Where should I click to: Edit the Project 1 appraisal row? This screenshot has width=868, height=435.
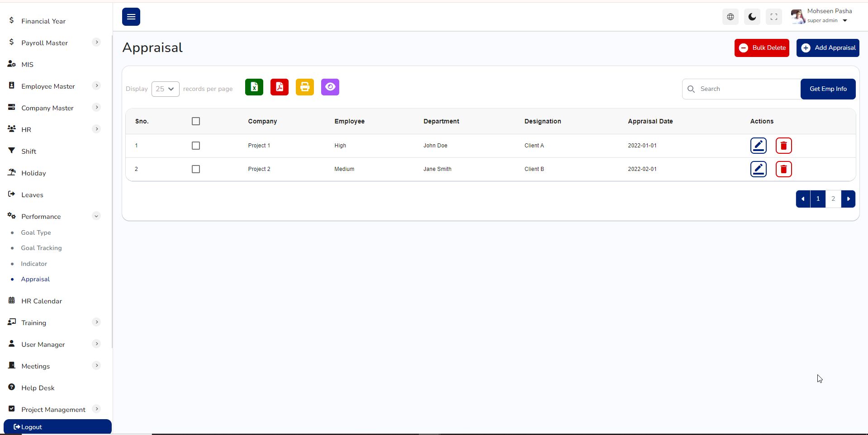pyautogui.click(x=759, y=146)
